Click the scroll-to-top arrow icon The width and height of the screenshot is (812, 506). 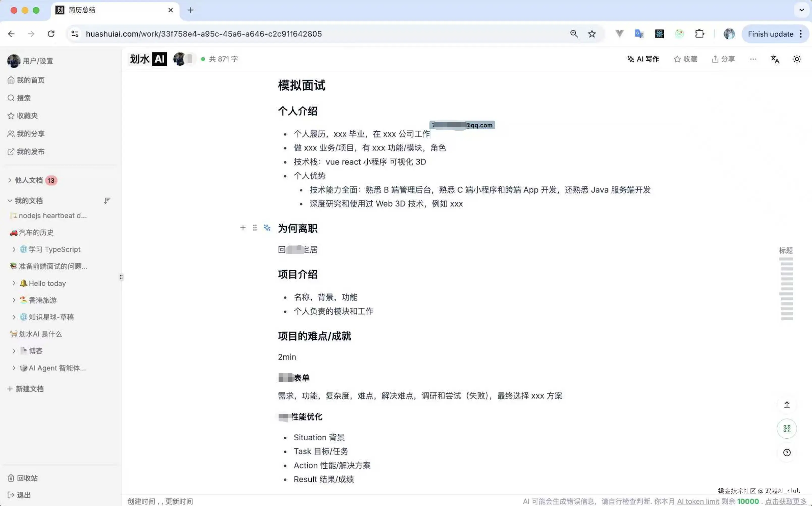(787, 405)
